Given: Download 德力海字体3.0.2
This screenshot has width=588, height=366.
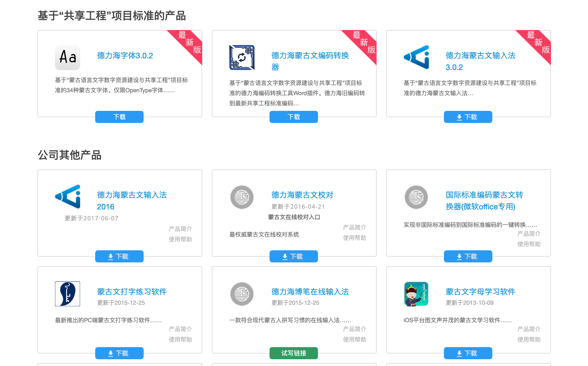Looking at the screenshot, I should pyautogui.click(x=119, y=117).
